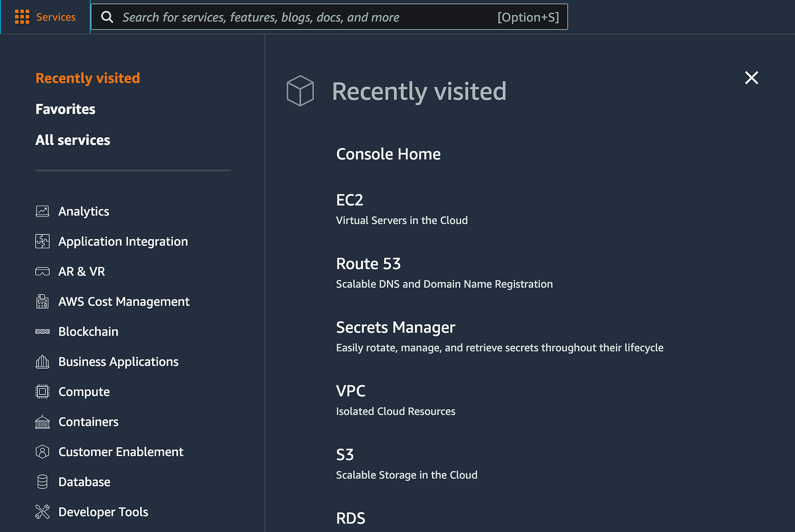Click the Analytics chart icon
Image resolution: width=795 pixels, height=532 pixels.
click(x=43, y=211)
